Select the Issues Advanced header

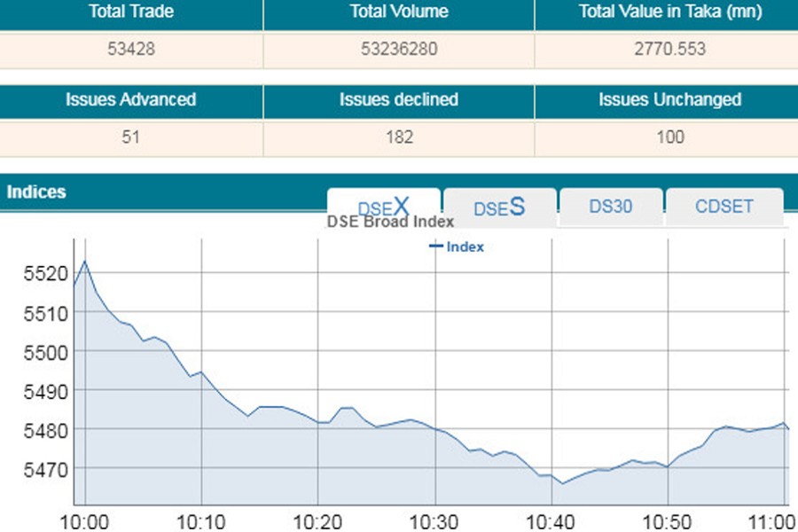pos(131,100)
